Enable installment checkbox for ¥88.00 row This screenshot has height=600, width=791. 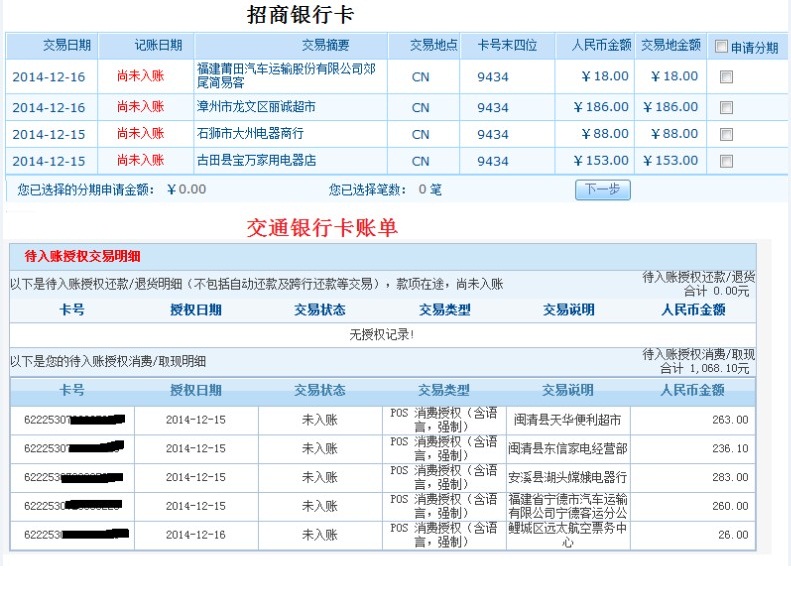pyautogui.click(x=727, y=134)
